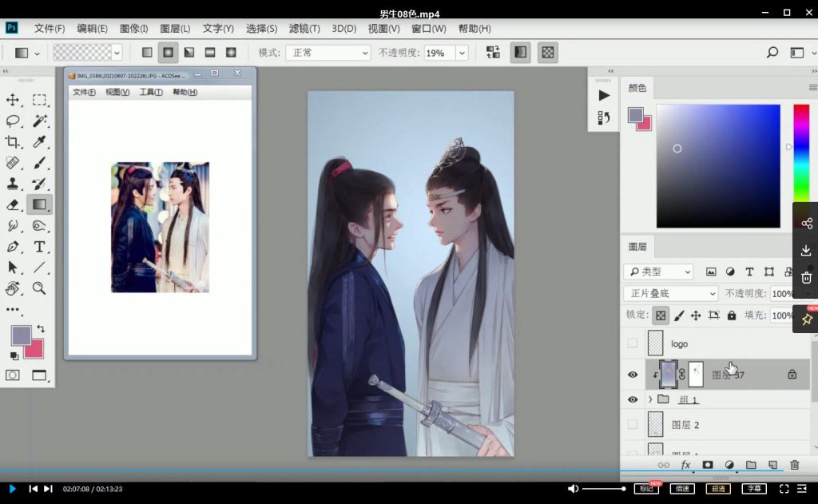818x504 pixels.
Task: Select the Magic Wand tool
Action: pos(39,121)
